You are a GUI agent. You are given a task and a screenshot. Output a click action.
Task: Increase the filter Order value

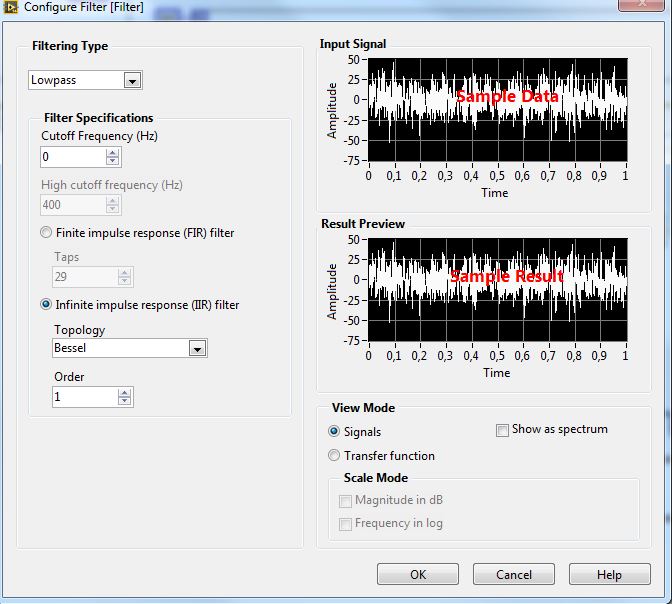pyautogui.click(x=124, y=393)
